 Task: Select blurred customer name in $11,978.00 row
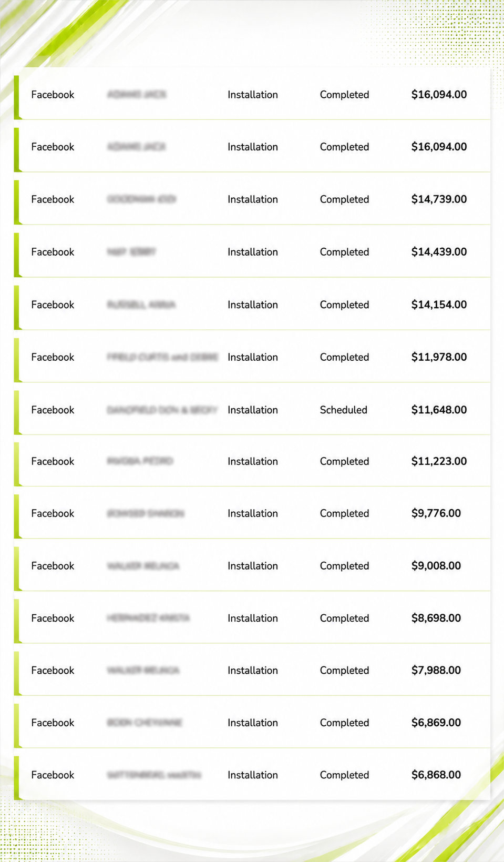coord(162,357)
